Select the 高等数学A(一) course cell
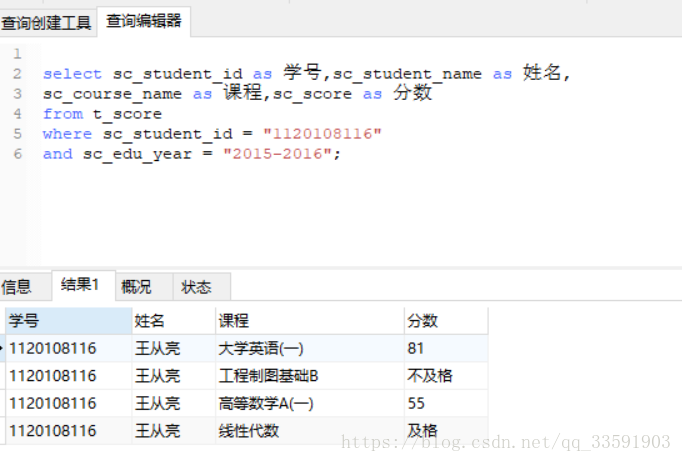Image resolution: width=682 pixels, height=462 pixels. pos(310,403)
